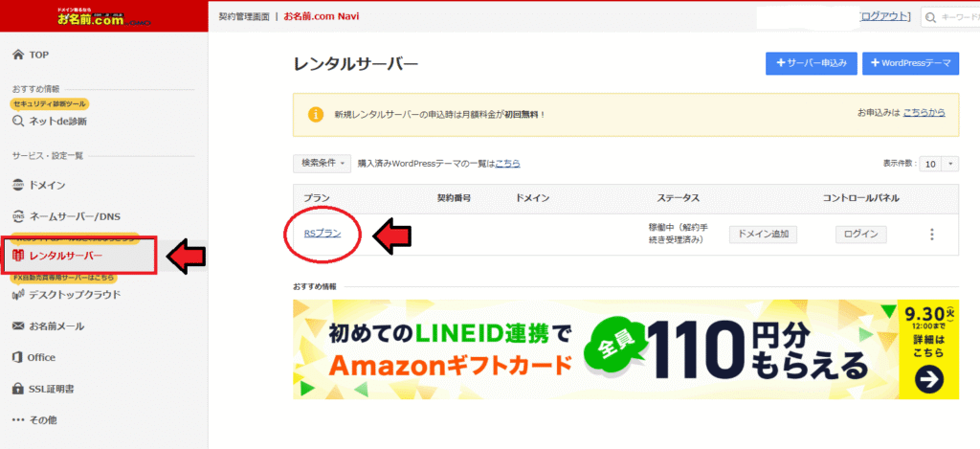Open the RSプラン link
The height and width of the screenshot is (449, 980).
tap(323, 234)
